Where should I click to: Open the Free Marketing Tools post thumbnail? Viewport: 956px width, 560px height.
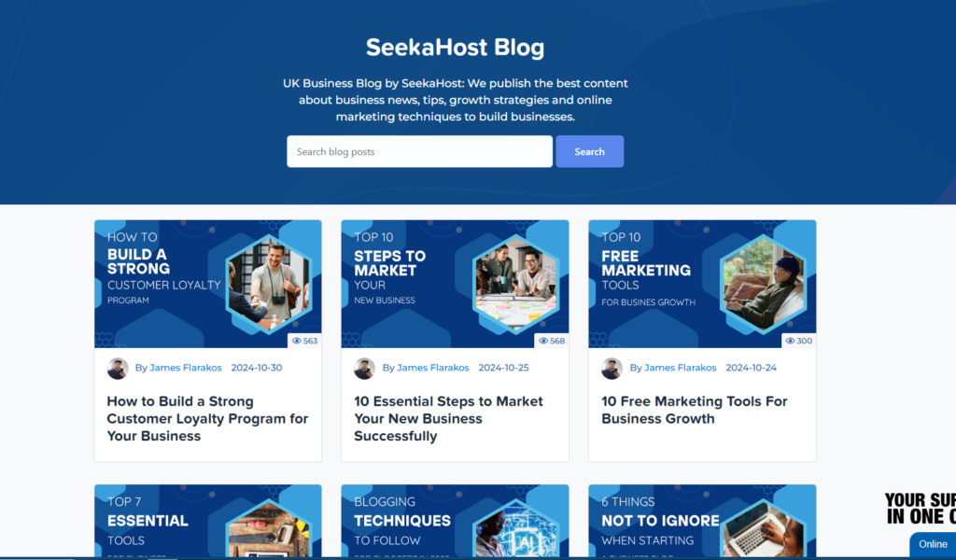tap(702, 284)
